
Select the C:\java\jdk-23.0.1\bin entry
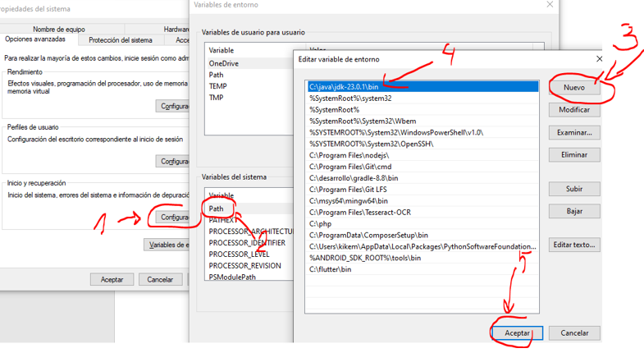[344, 86]
